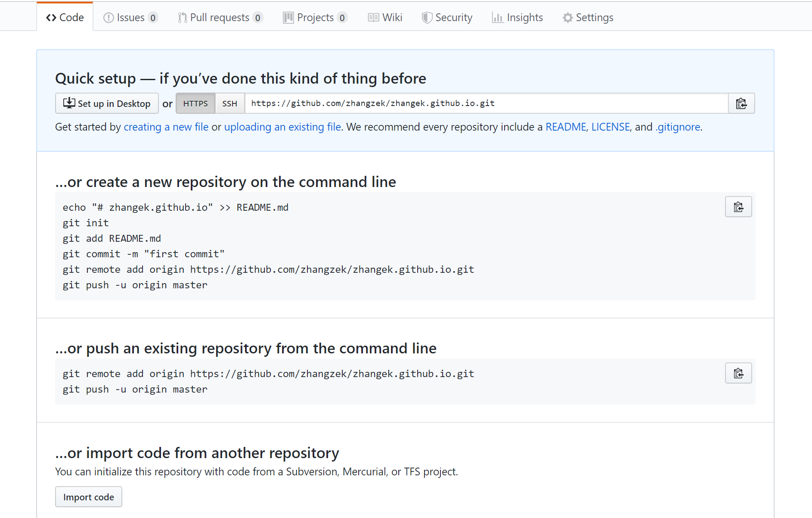Viewport: 812px width, 518px height.
Task: Click '…or import code from another repository' heading
Action: (x=197, y=453)
